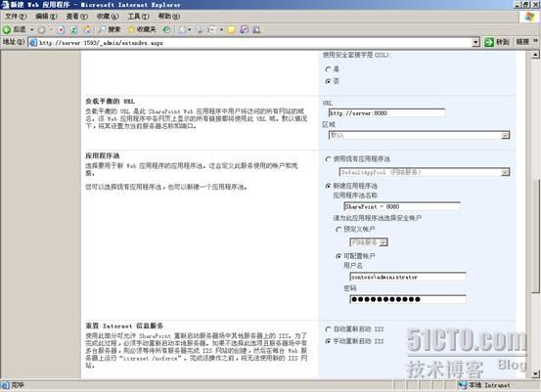This screenshot has height=392, width=541.
Task: Open the Zone (区域) dropdown
Action: 419,135
